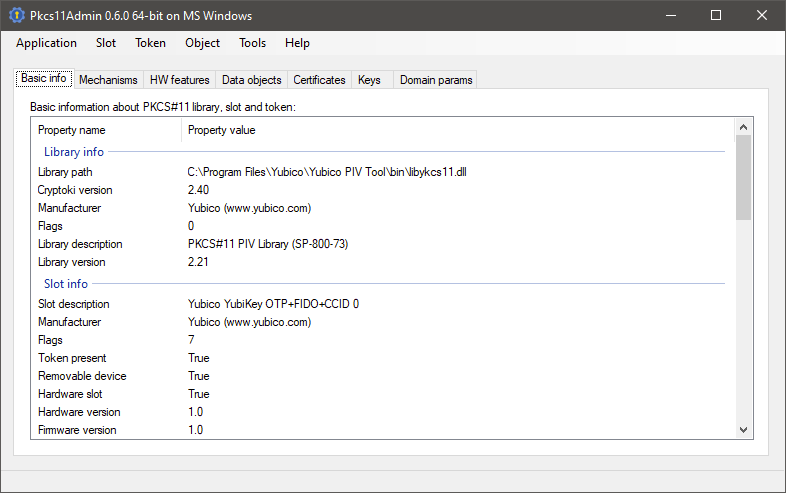Click the Property value column header

[x=458, y=130]
